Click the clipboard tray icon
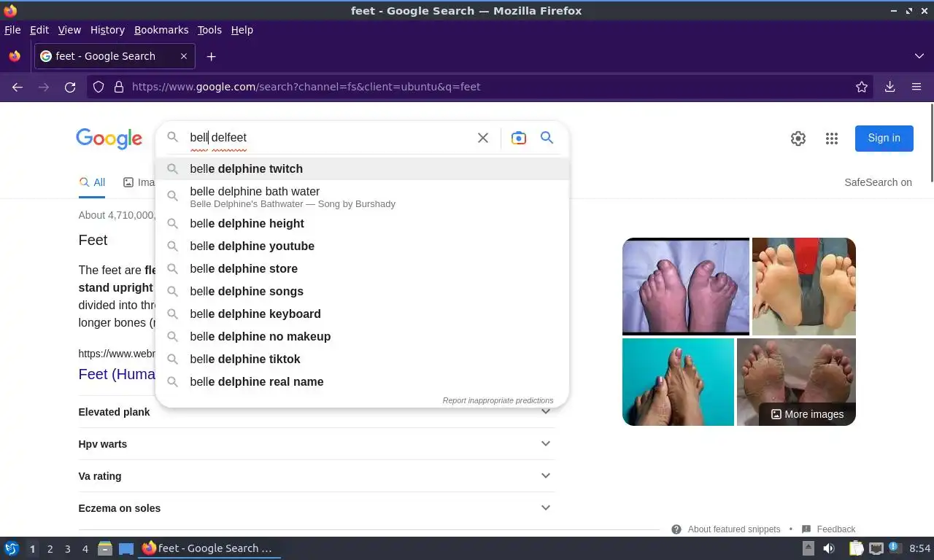Viewport: 934px width, 560px height. (856, 548)
